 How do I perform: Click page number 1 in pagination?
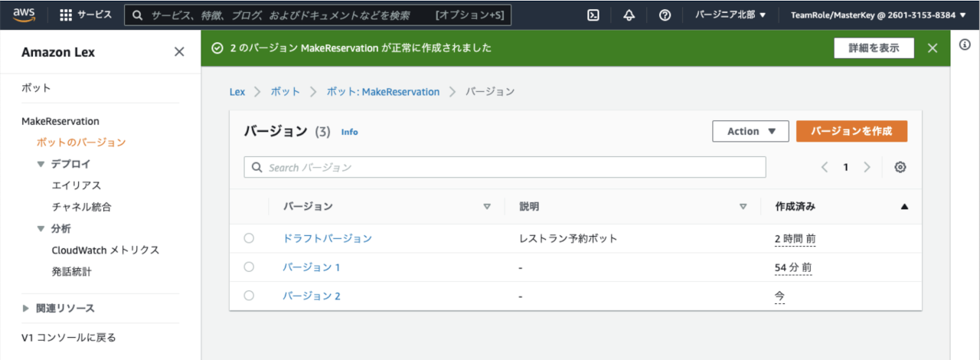point(846,167)
